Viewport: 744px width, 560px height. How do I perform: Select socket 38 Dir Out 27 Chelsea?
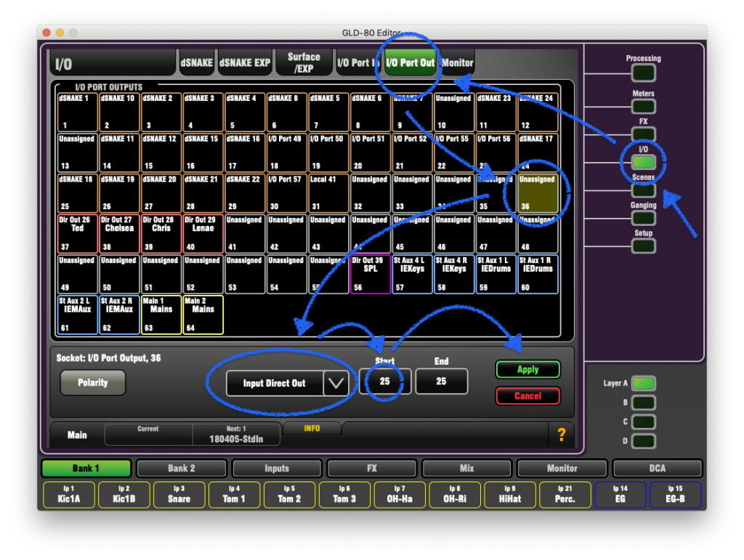(x=119, y=234)
